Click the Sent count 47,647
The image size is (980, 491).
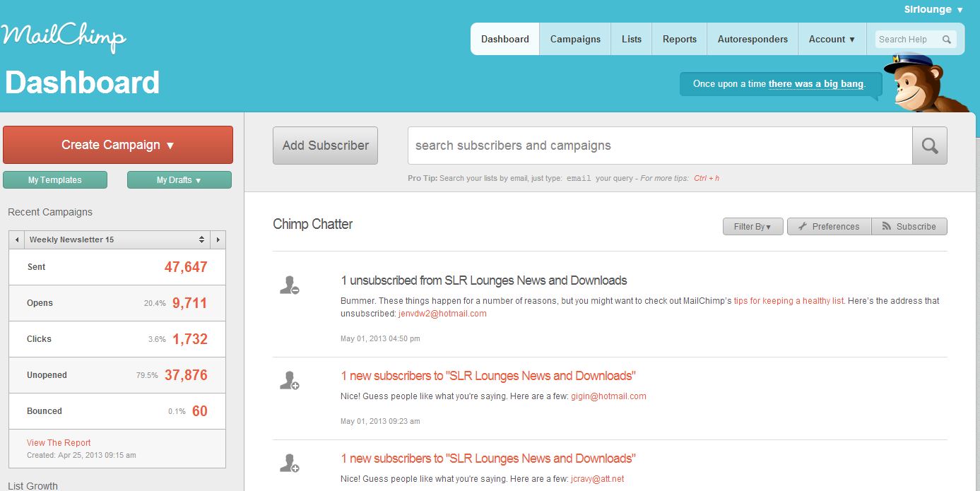(x=186, y=267)
